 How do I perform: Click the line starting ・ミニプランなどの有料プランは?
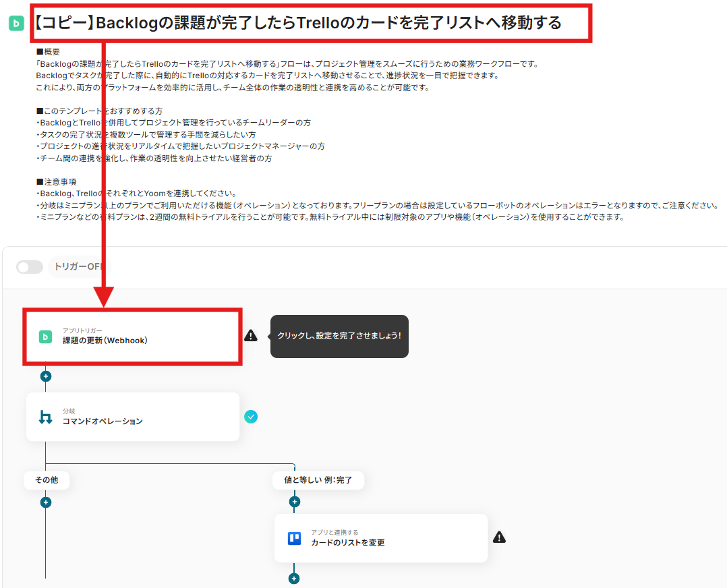pyautogui.click(x=330, y=217)
